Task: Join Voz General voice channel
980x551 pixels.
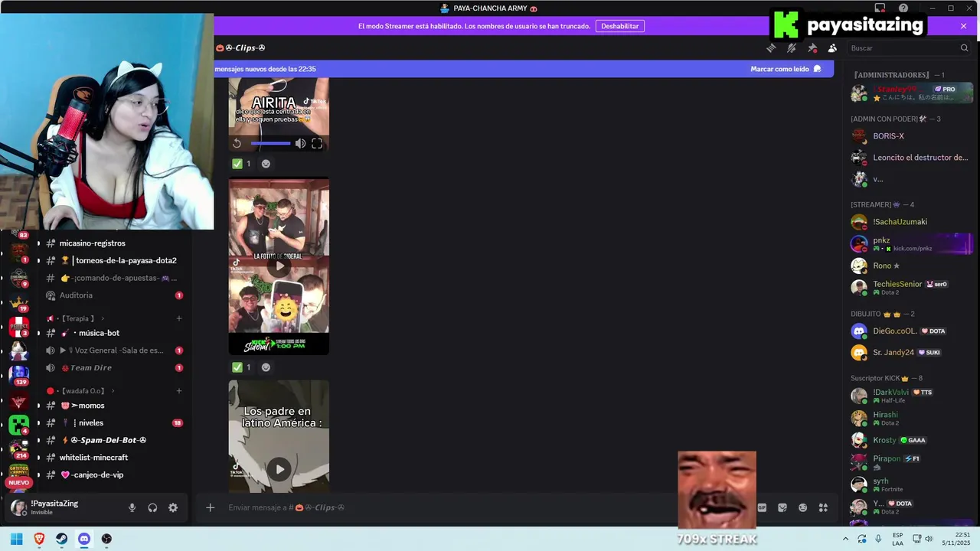Action: 113,350
